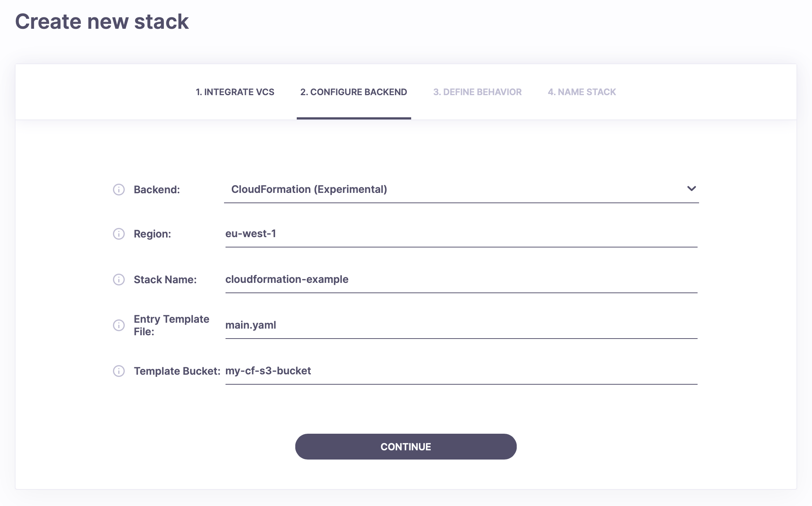Click the info icon beside Stack Name
The height and width of the screenshot is (506, 812).
pos(118,280)
